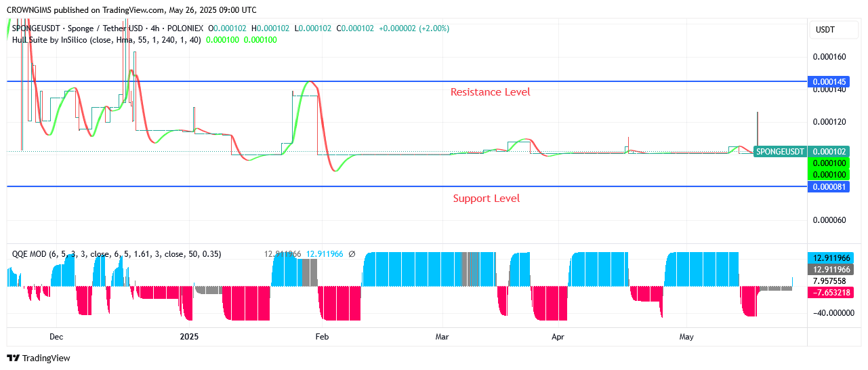868x370 pixels.
Task: Click the 0.000160 level on price scale
Action: click(x=829, y=57)
